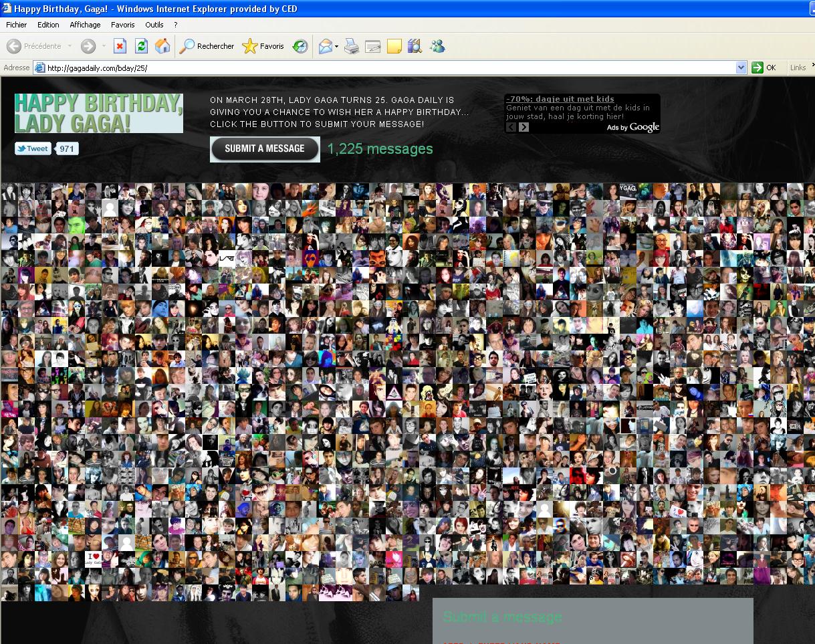Click the 'I love Lady Gaga' avatar thumbnail

[93, 559]
